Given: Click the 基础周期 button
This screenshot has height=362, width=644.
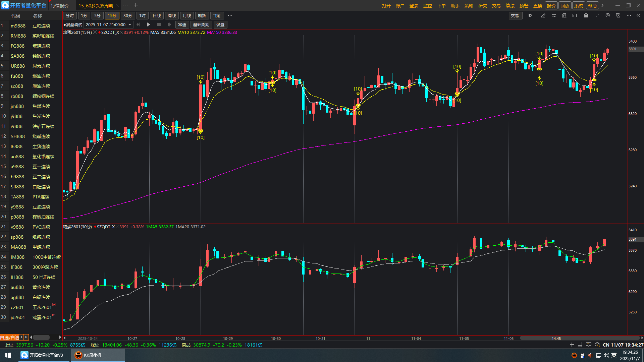Looking at the screenshot, I should click(201, 25).
